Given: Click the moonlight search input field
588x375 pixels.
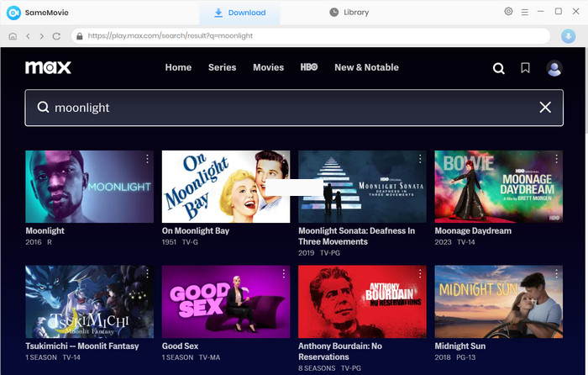Looking at the screenshot, I should [294, 108].
